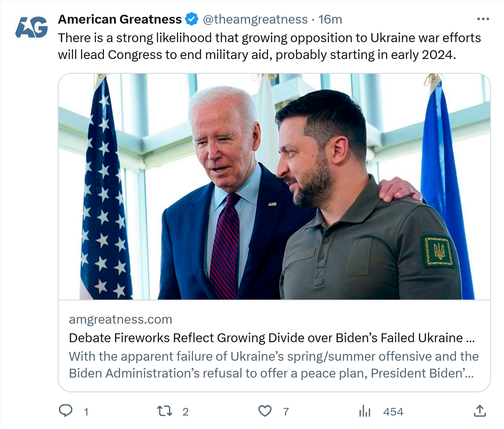Click the tweet text about Ukraine military aid
Viewport: 504px width, 429px height.
coord(269,46)
